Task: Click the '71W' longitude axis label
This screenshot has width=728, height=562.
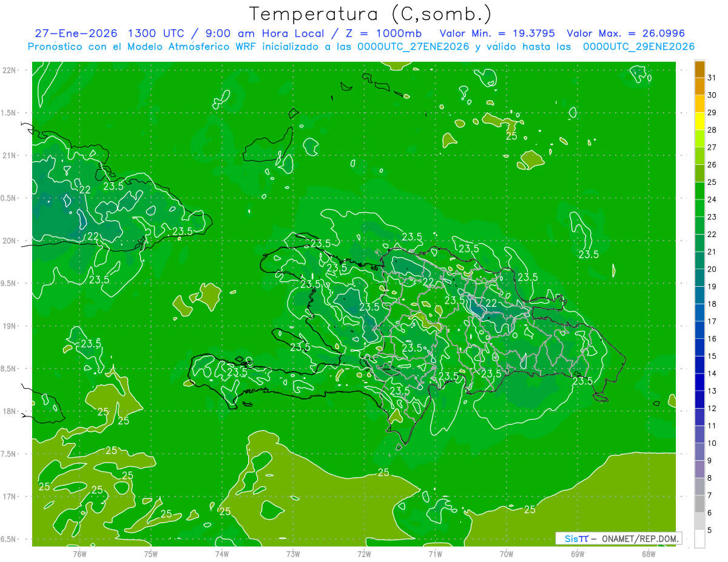Action: [x=435, y=554]
